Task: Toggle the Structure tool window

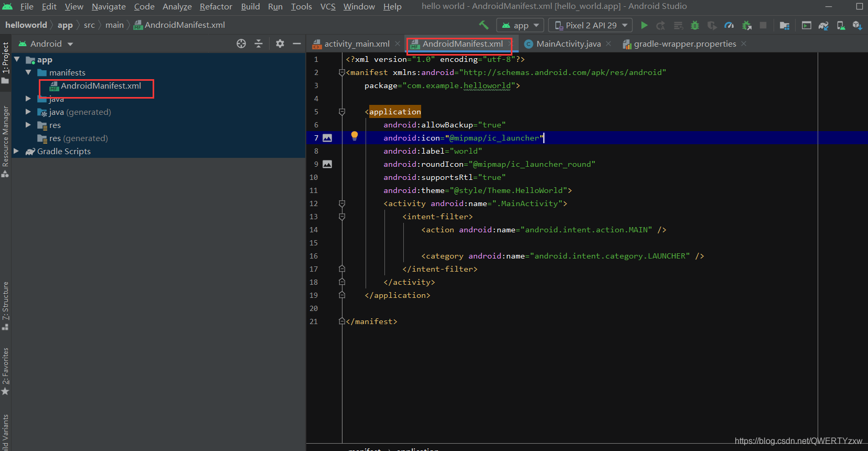Action: 5,306
